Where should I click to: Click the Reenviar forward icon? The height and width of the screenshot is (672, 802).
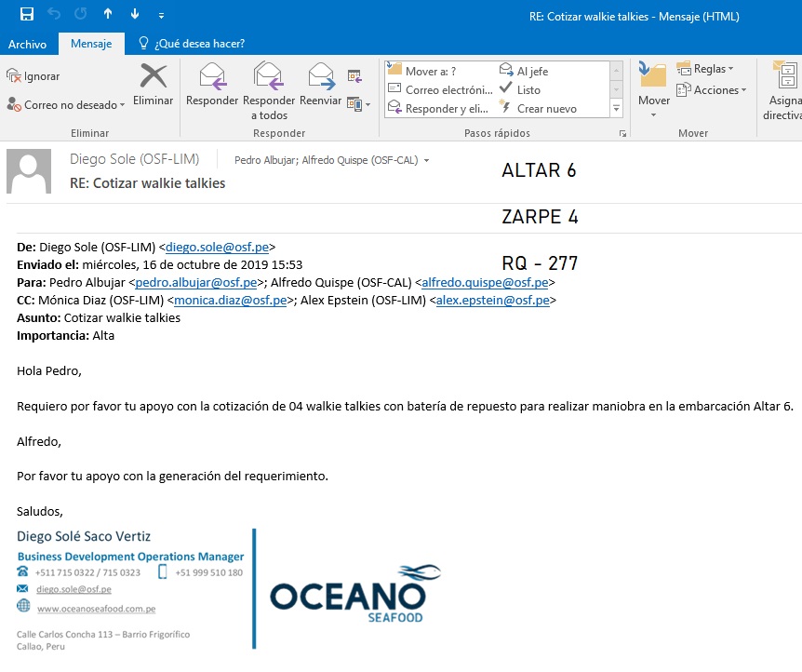[321, 76]
